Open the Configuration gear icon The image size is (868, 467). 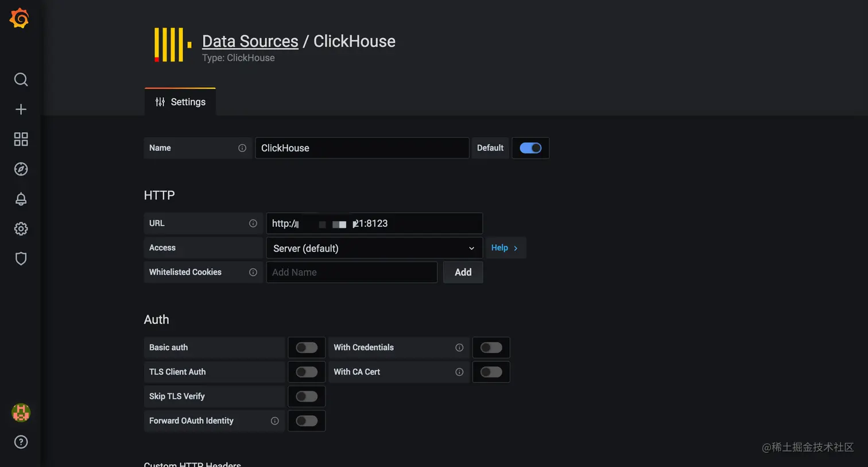pos(21,229)
